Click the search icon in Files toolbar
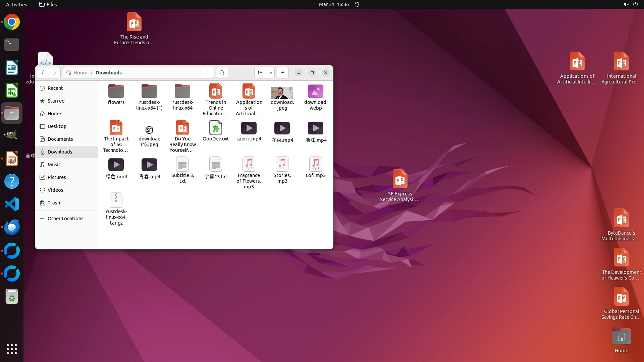 coord(222,73)
